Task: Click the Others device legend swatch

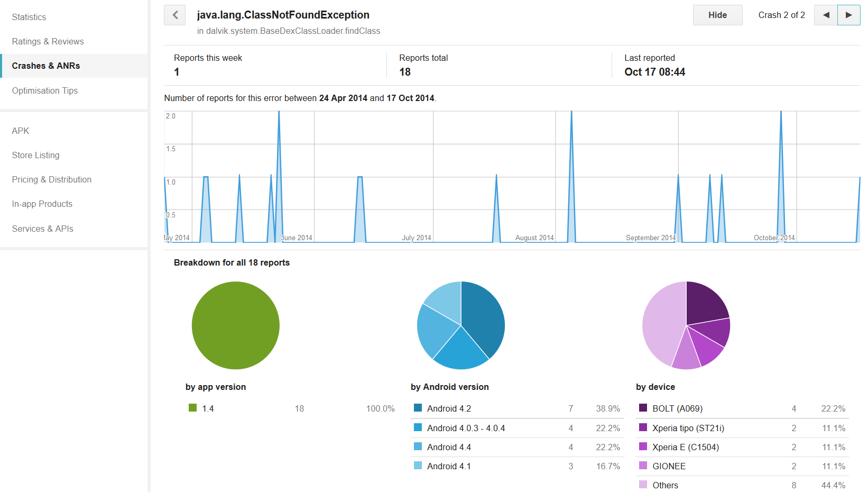Action: coord(643,485)
